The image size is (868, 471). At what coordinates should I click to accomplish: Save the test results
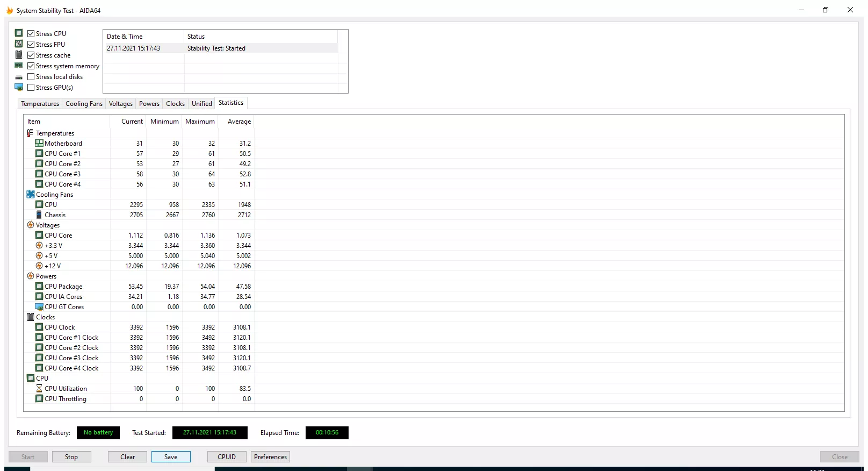point(171,457)
